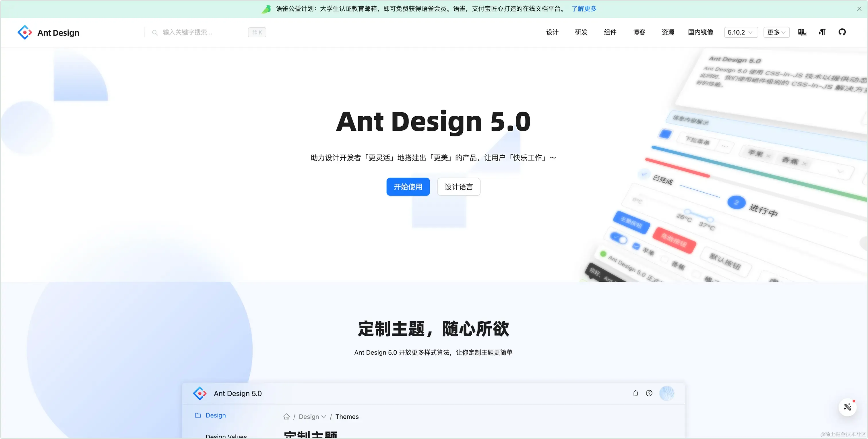Open the GitHub repository icon
Viewport: 868px width, 439px height.
pyautogui.click(x=842, y=32)
